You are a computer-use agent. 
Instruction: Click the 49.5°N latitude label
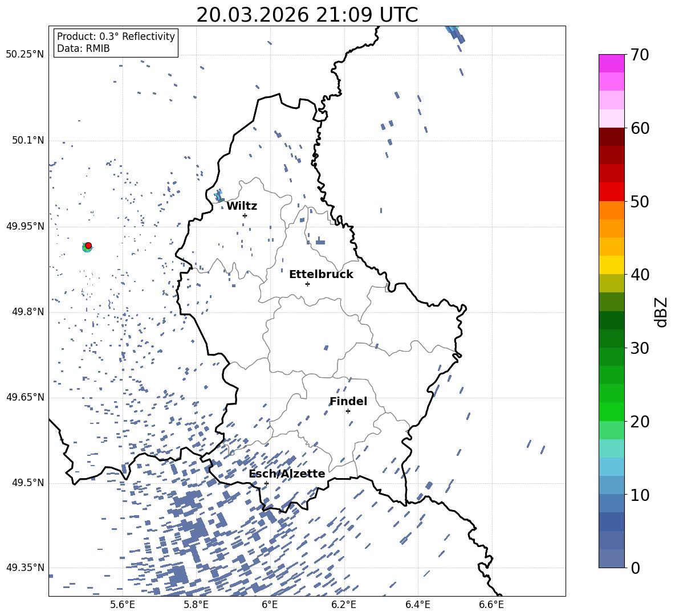coord(27,483)
